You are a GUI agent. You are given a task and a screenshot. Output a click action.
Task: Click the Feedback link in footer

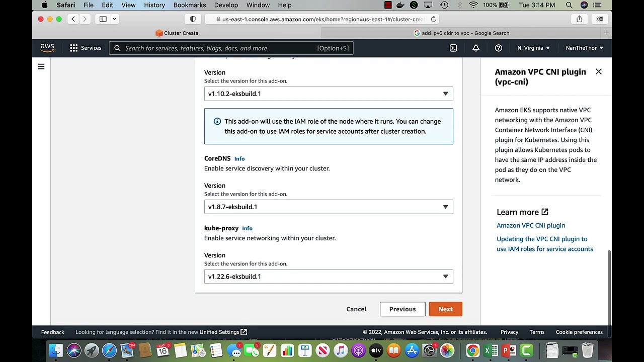(53, 332)
